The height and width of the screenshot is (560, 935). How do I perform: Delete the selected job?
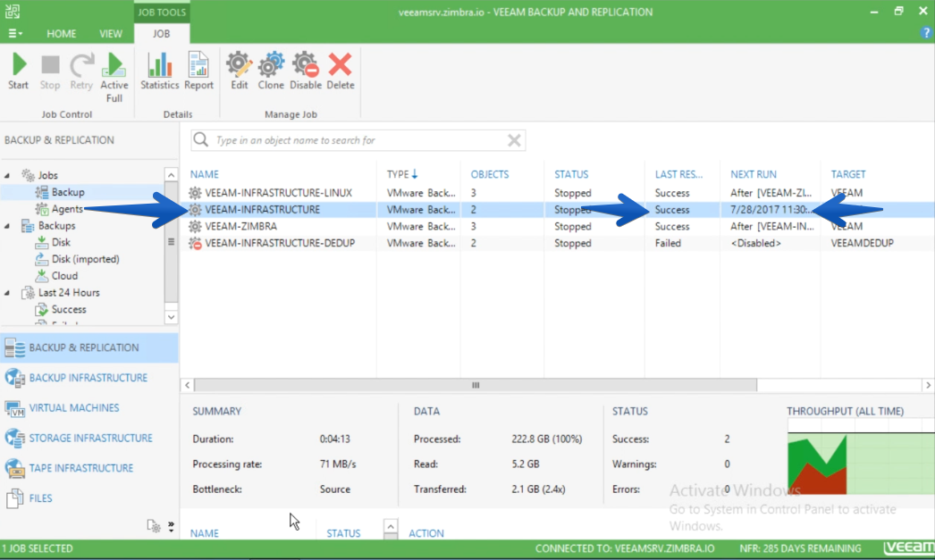(341, 71)
